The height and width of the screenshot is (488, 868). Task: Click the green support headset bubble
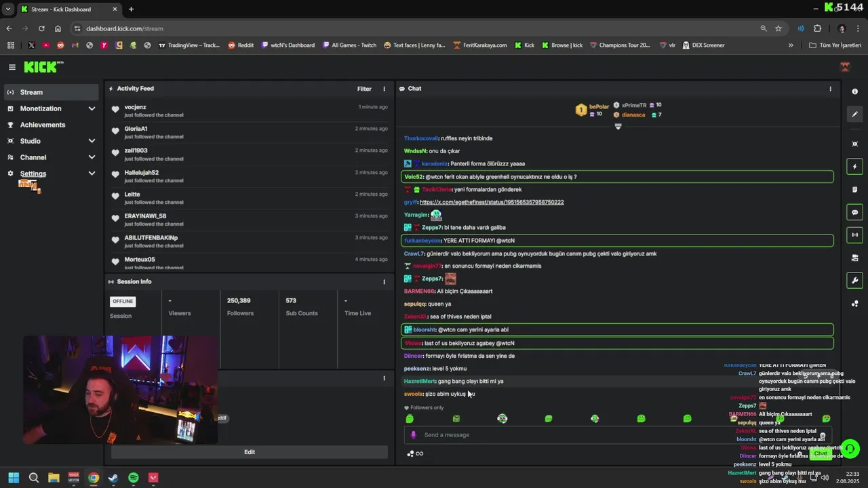[x=850, y=449]
